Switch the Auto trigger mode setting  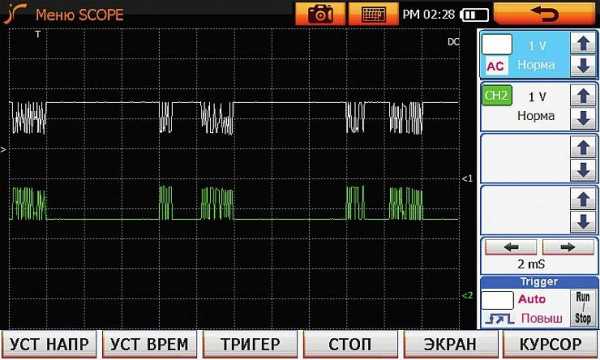(x=532, y=299)
